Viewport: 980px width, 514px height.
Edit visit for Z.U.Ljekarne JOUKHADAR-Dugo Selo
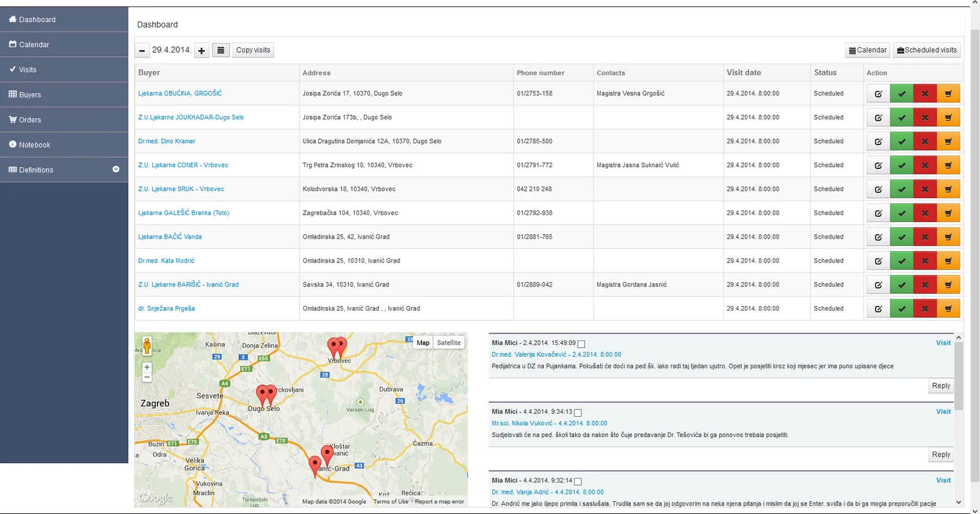(x=878, y=117)
